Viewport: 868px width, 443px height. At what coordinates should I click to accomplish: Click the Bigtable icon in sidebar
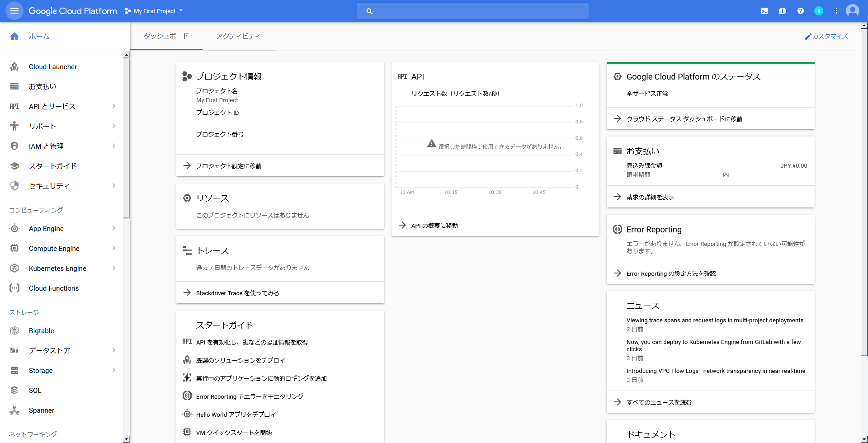pos(14,330)
